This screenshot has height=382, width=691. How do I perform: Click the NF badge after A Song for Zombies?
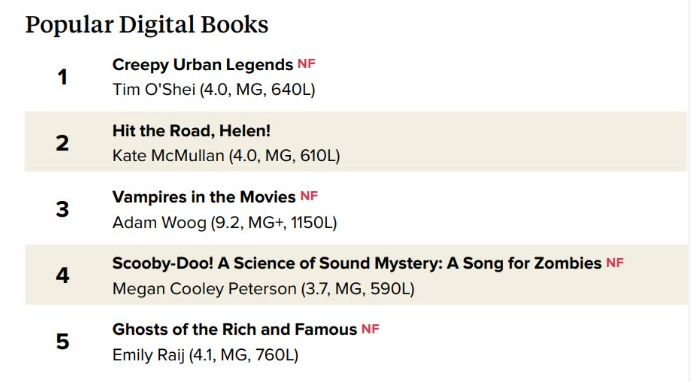(615, 263)
